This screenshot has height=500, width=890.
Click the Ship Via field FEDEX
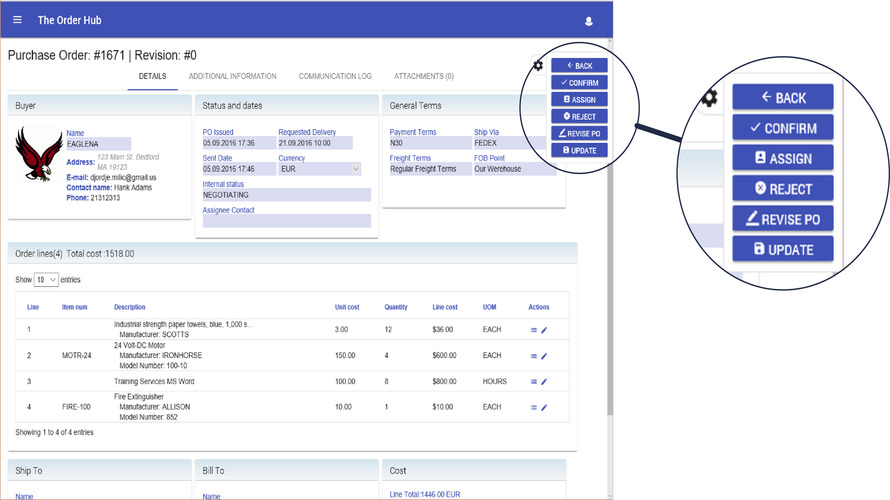coord(510,143)
